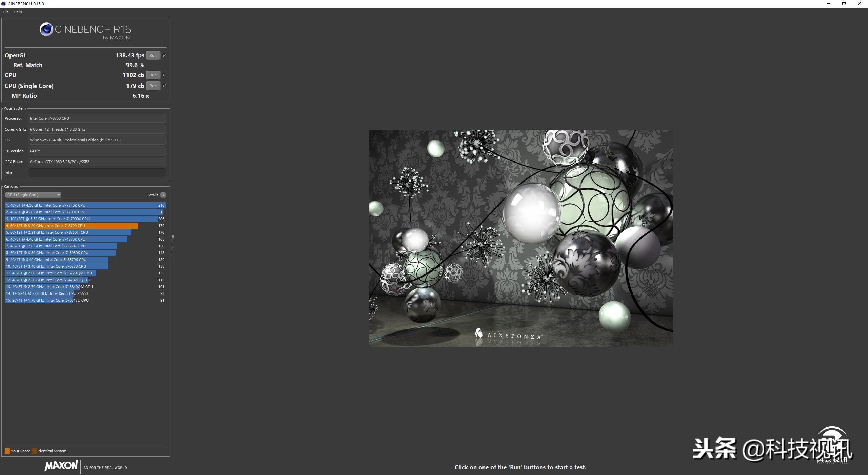
Task: Toggle the CPU (Single Core) checkmark
Action: [164, 85]
